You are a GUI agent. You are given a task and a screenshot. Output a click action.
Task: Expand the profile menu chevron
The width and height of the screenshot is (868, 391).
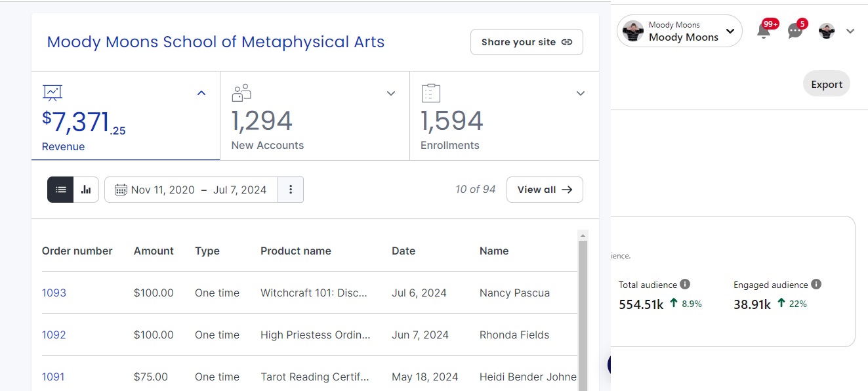coord(850,31)
